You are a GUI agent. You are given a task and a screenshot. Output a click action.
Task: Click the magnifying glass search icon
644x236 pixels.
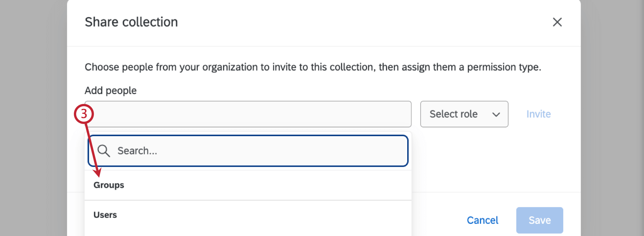click(x=104, y=151)
